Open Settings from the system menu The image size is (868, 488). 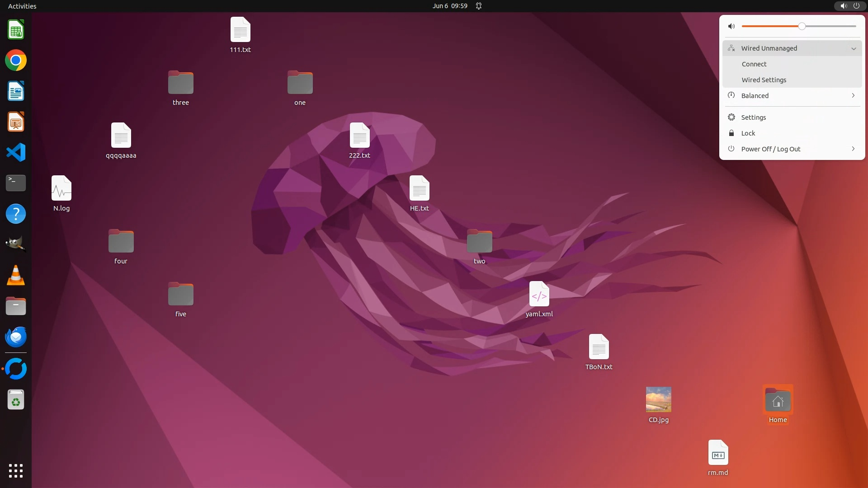(x=753, y=117)
